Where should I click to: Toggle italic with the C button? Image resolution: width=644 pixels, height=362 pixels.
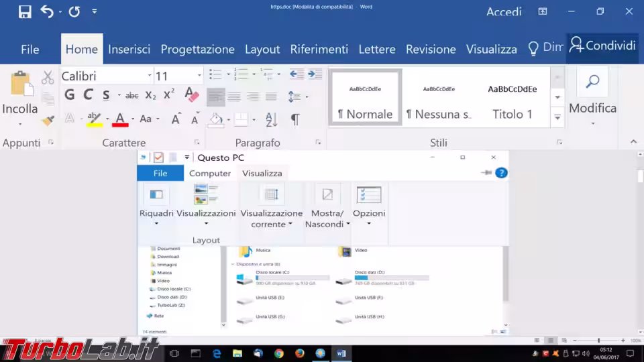87,95
